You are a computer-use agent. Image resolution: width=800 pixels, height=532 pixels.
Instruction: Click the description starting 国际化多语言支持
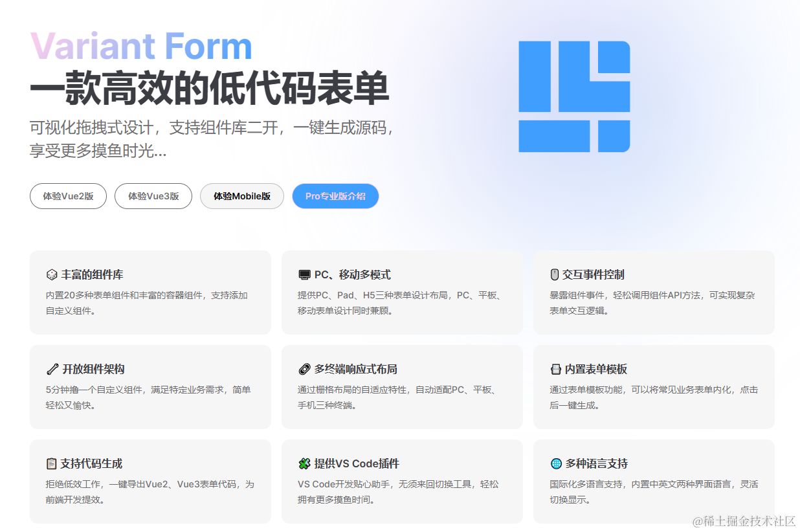654,492
